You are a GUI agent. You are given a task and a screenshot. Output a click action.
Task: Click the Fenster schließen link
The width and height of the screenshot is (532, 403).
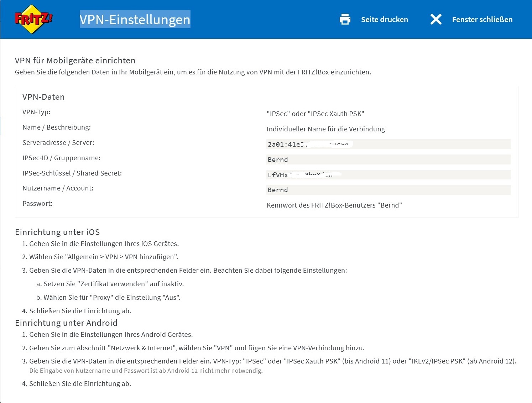click(482, 20)
